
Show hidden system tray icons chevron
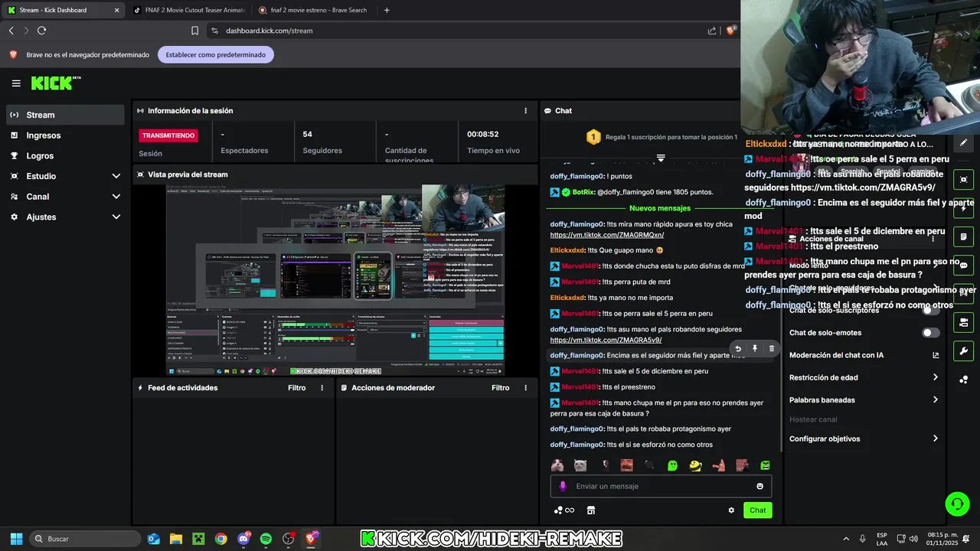pyautogui.click(x=846, y=539)
